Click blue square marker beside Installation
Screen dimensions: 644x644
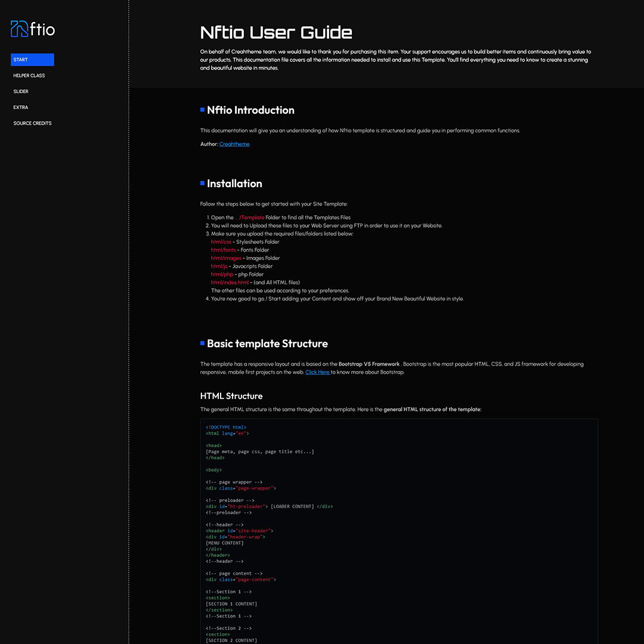203,183
